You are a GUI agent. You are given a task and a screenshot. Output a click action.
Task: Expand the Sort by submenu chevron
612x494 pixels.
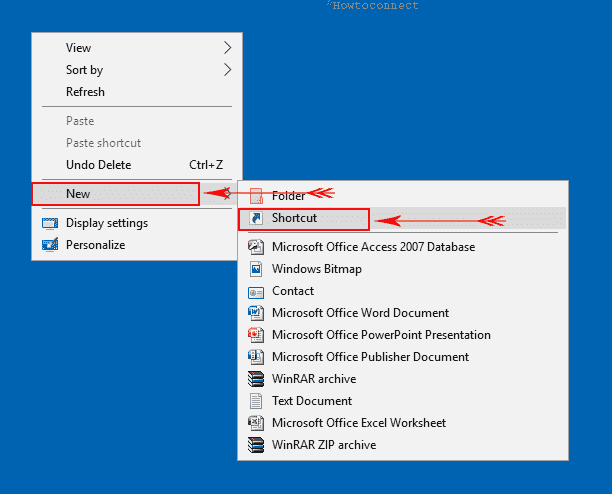coord(228,70)
